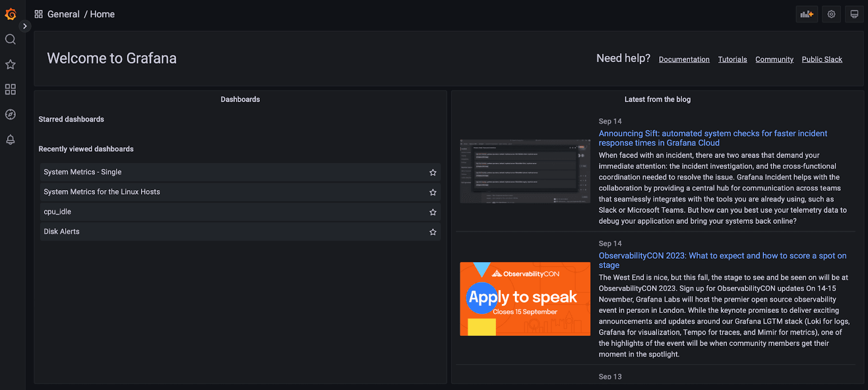Expand the side navigation with chevron arrow
The image size is (868, 390).
pos(25,26)
